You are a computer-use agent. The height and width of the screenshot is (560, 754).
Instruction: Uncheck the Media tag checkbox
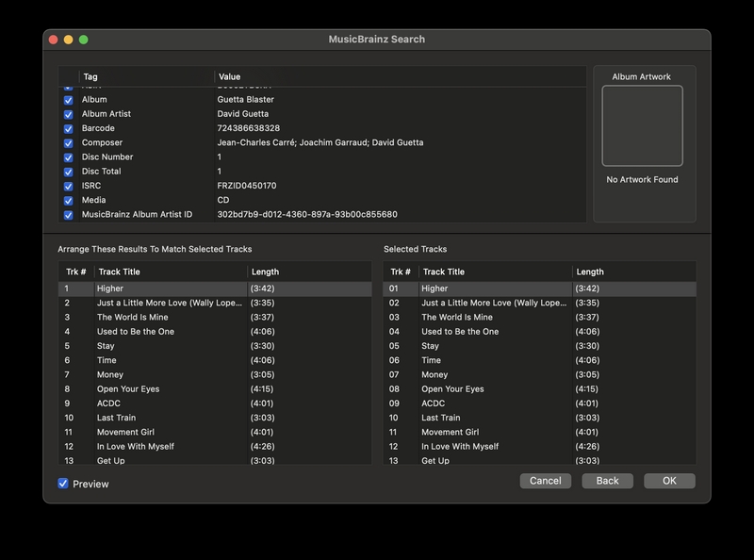(x=68, y=201)
